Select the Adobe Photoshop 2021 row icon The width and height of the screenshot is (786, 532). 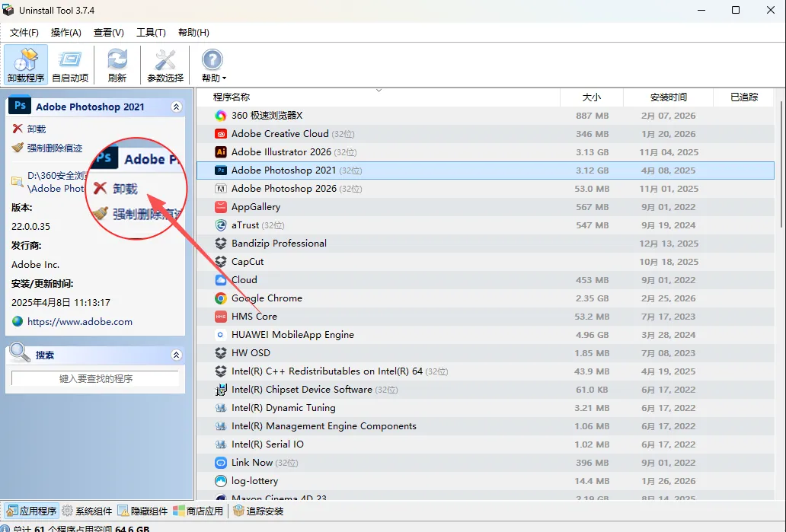pos(221,170)
